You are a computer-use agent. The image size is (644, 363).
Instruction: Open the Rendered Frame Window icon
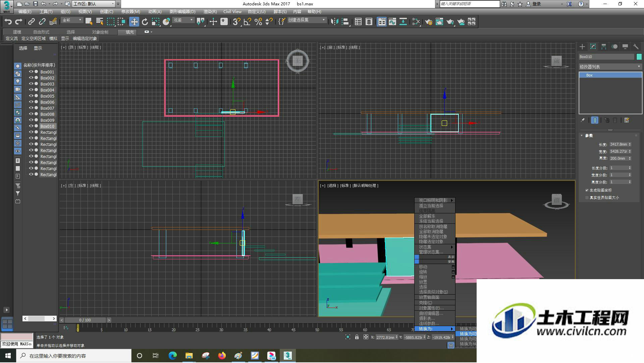[439, 22]
